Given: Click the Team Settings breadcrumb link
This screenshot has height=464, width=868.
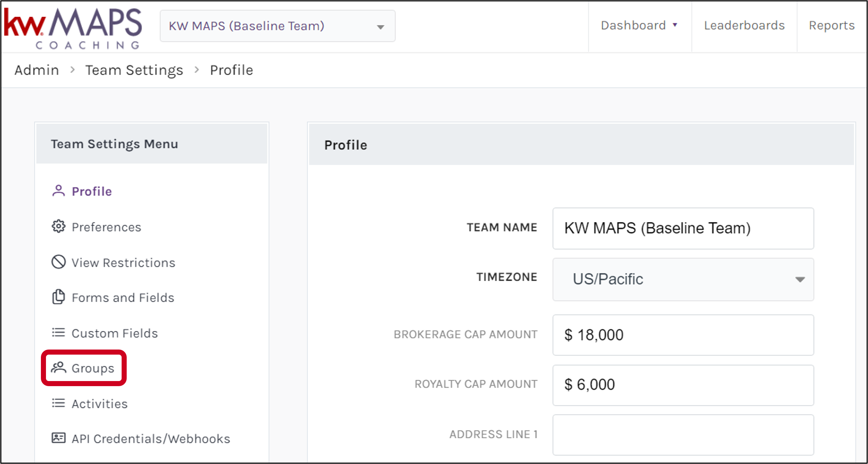Looking at the screenshot, I should pyautogui.click(x=134, y=70).
